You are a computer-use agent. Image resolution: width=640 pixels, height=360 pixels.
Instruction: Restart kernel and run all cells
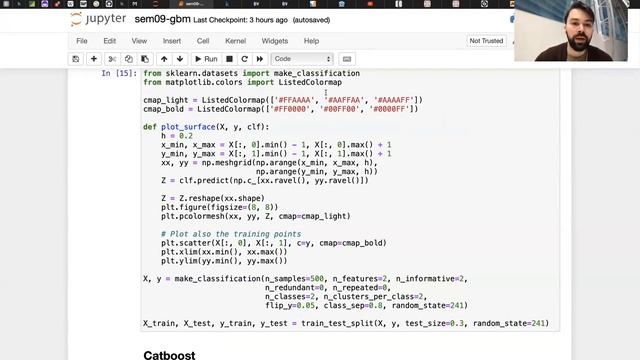click(x=260, y=59)
